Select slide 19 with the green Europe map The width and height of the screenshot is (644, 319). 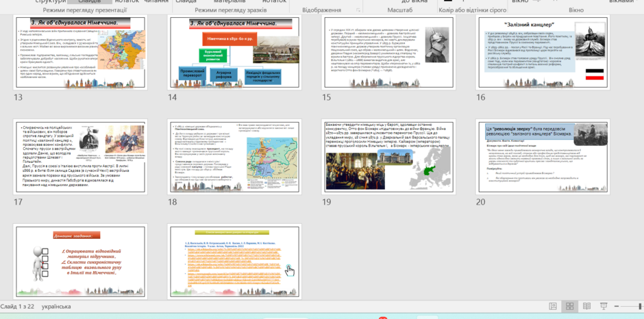click(388, 157)
